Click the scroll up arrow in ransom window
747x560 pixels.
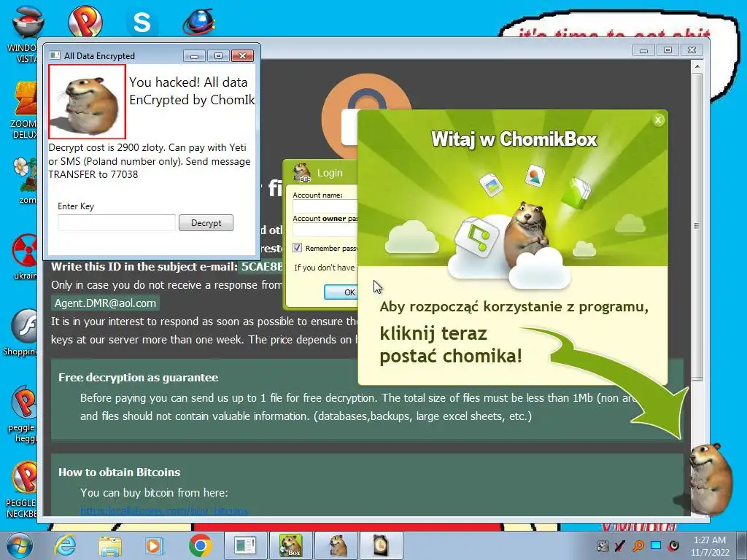[x=697, y=66]
